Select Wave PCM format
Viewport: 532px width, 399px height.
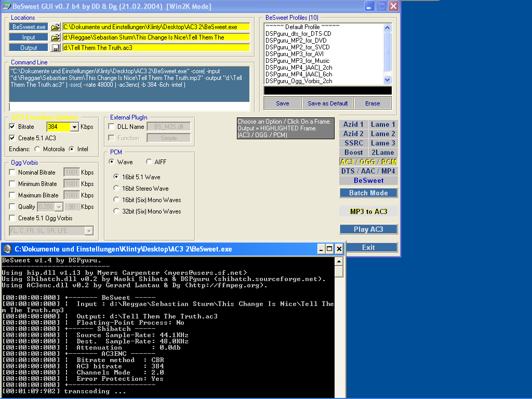tap(111, 162)
